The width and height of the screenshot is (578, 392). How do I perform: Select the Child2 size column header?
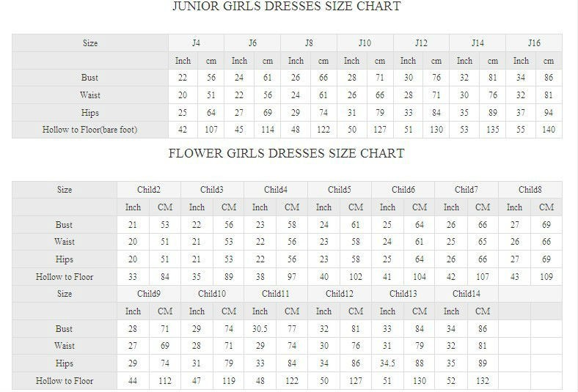click(149, 190)
